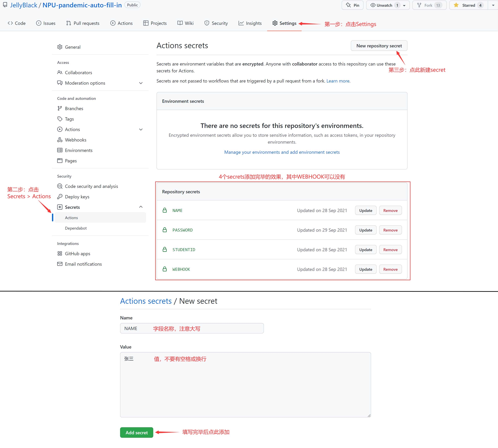The height and width of the screenshot is (448, 498).
Task: Open GitHub apps from the sidebar
Action: (77, 254)
